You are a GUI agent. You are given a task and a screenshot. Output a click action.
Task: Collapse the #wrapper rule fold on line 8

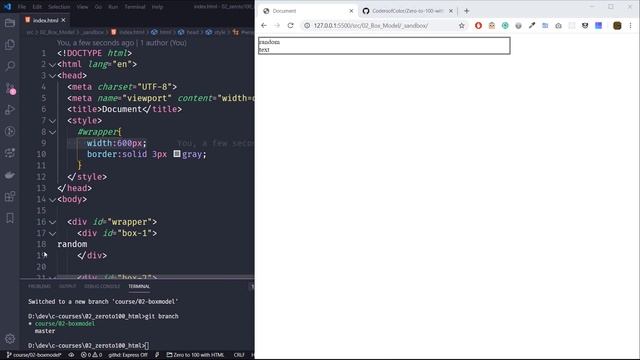[52, 132]
